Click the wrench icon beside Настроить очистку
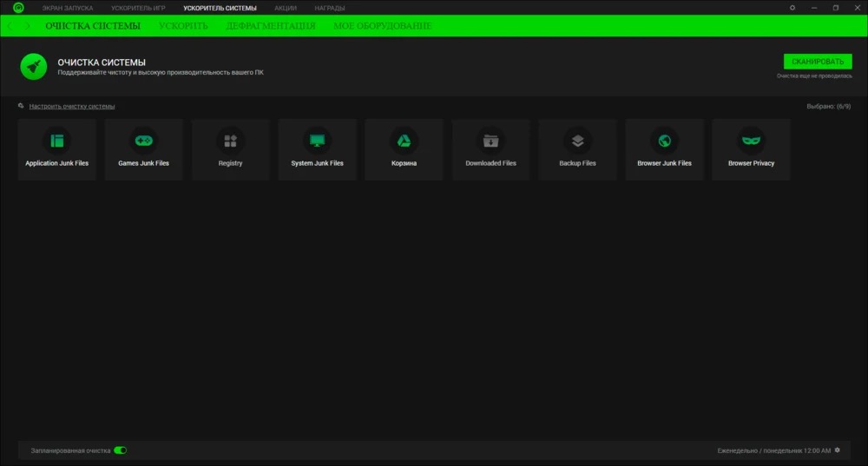 tap(21, 106)
